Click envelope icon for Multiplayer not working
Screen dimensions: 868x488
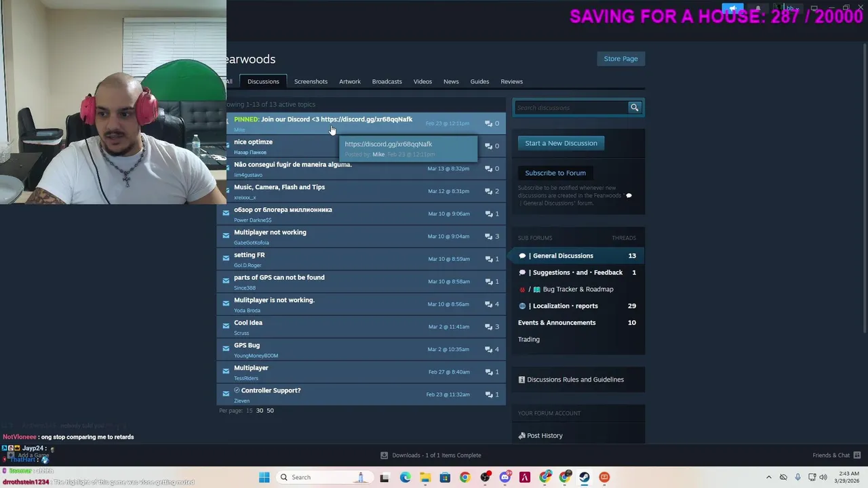tap(226, 236)
